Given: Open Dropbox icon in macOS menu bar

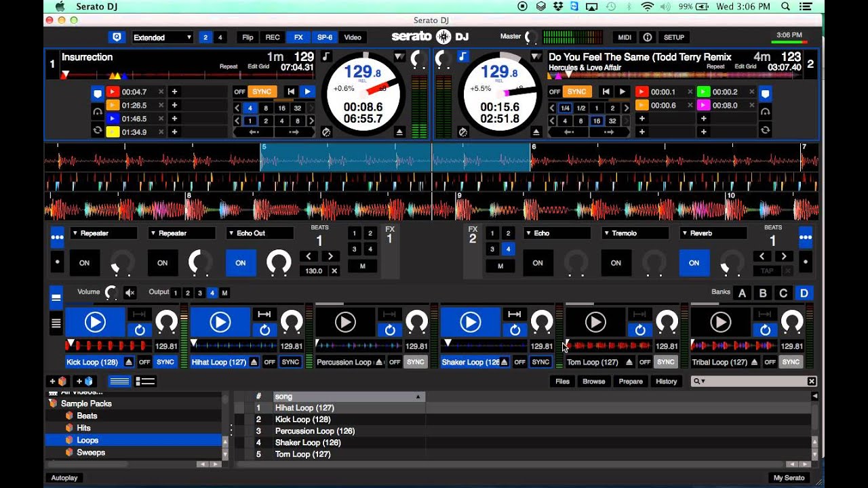Looking at the screenshot, I should (x=558, y=6).
